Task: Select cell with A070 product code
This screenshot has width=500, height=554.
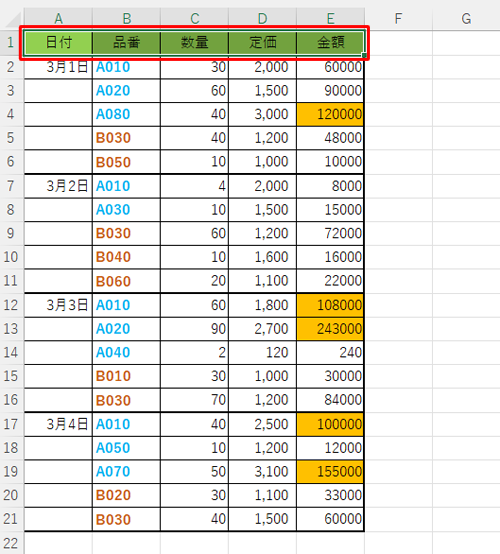Action: pyautogui.click(x=126, y=472)
